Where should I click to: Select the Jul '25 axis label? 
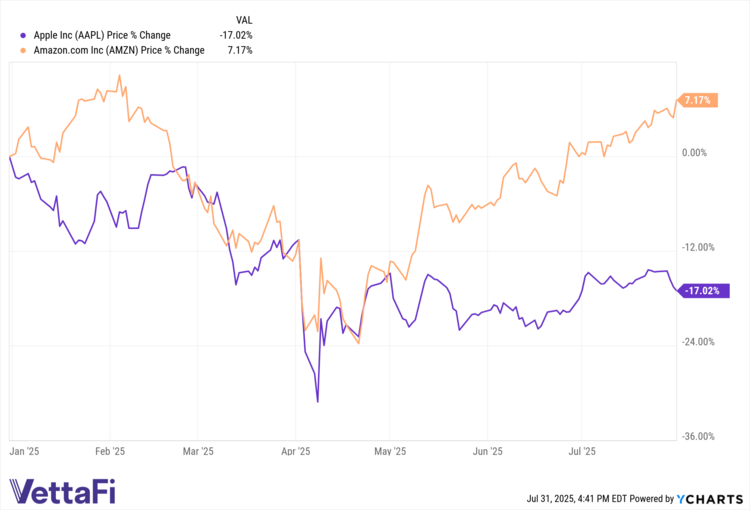coord(582,451)
